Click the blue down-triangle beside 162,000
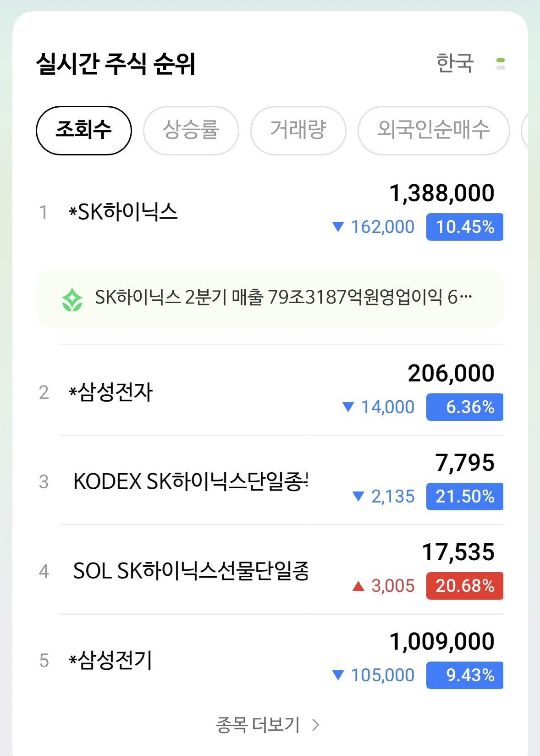Image resolution: width=540 pixels, height=756 pixels. tap(338, 227)
